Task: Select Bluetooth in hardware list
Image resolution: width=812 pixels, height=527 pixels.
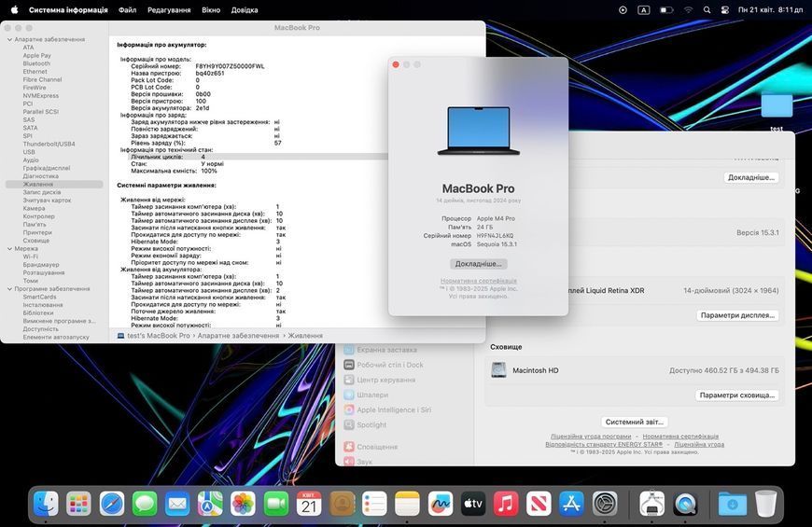Action: [x=36, y=63]
